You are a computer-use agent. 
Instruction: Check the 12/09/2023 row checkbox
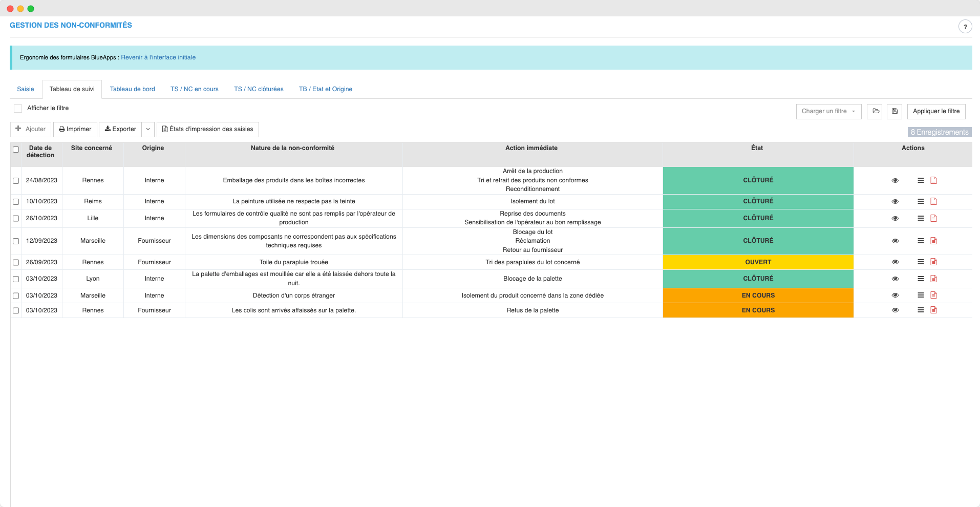16,241
